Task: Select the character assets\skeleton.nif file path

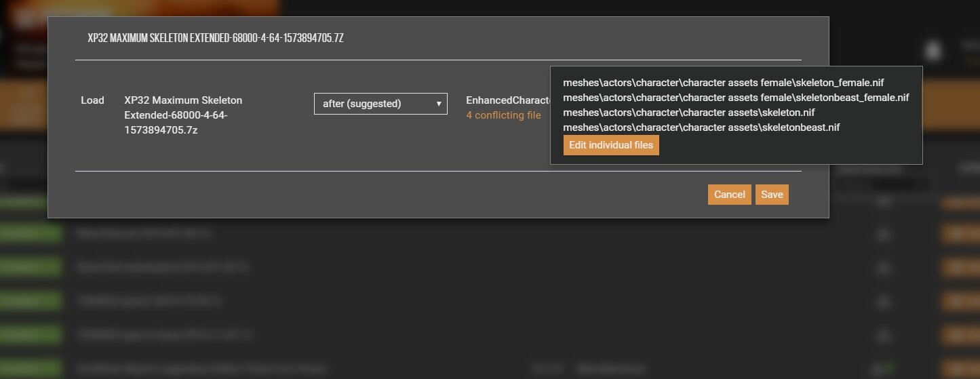Action: [688, 113]
